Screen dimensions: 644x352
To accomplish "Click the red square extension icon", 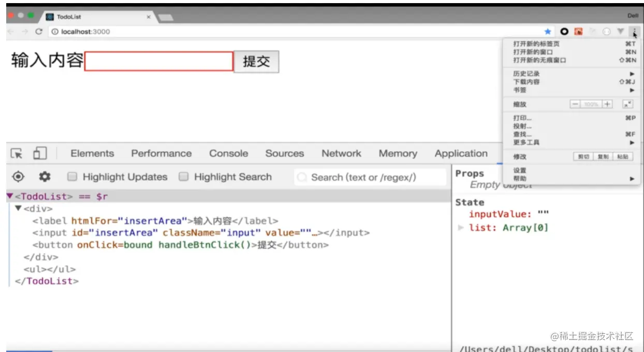I will [579, 32].
